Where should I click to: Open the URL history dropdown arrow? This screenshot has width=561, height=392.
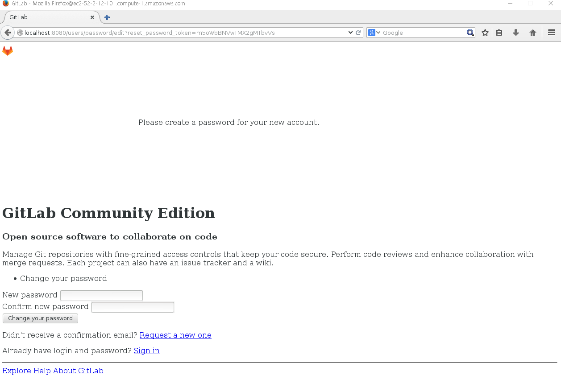[350, 33]
